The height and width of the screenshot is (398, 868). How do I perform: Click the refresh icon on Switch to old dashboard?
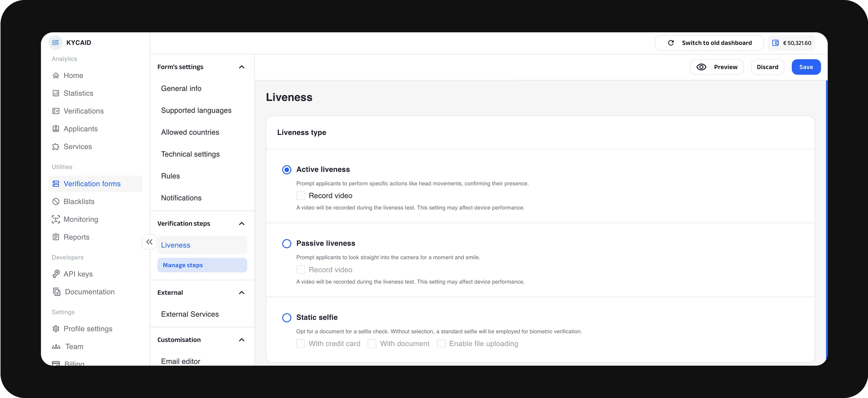pyautogui.click(x=671, y=43)
